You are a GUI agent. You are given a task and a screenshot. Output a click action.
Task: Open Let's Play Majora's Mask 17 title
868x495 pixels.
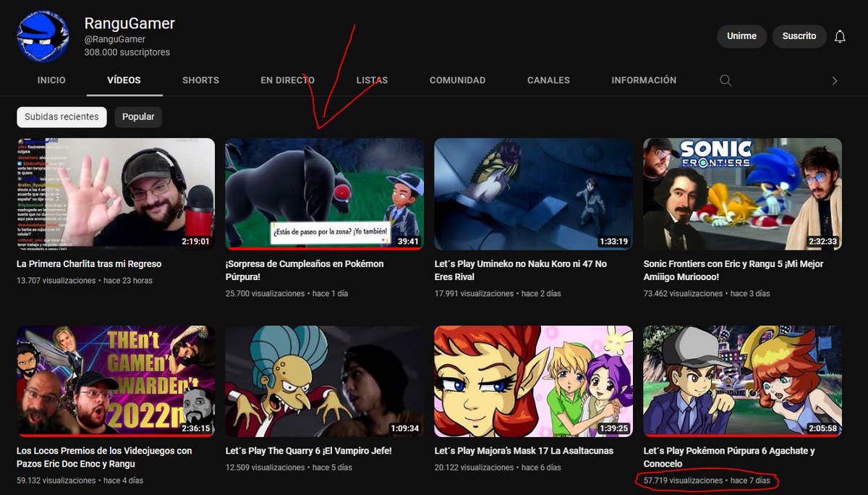[524, 451]
